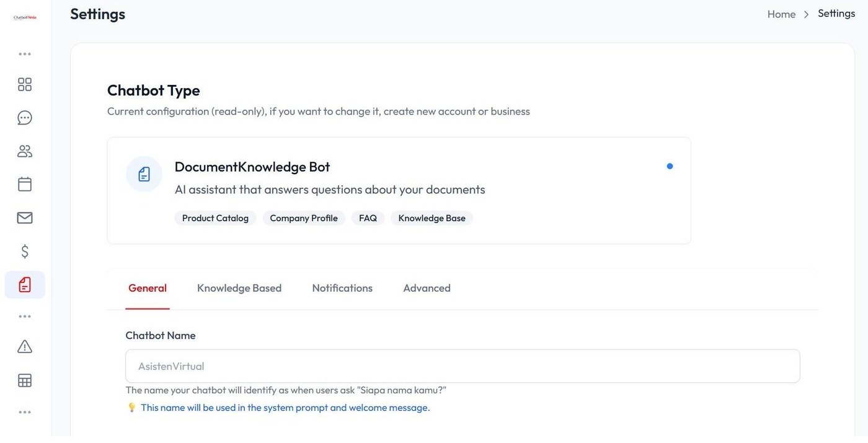Viewport: 868px width, 443px height.
Task: Open the dashboard grid icon in sidebar
Action: pyautogui.click(x=25, y=84)
